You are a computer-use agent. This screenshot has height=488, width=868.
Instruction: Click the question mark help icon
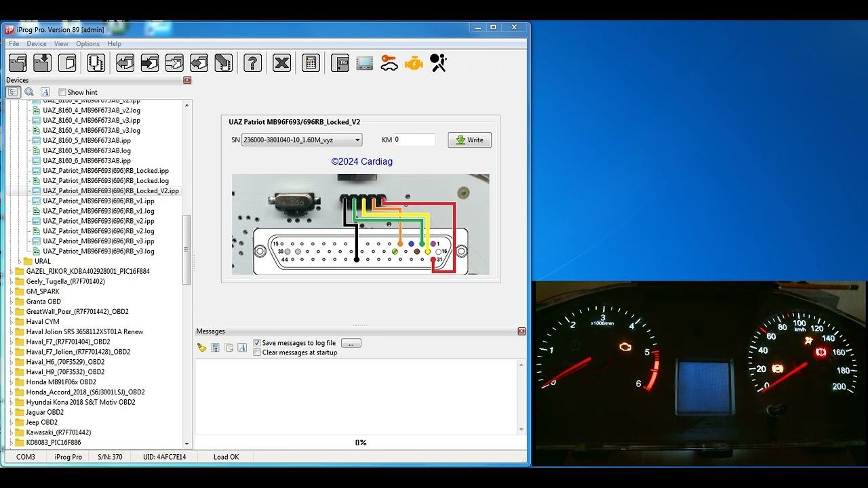pos(252,63)
